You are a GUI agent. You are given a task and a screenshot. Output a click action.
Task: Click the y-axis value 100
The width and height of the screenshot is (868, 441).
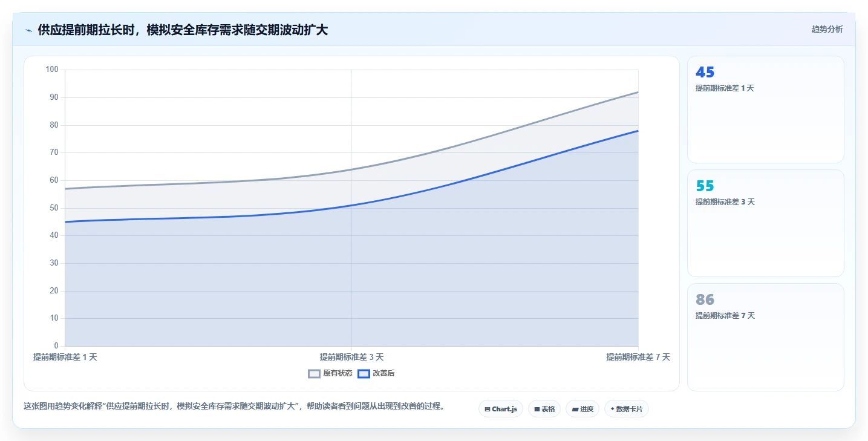tap(52, 70)
